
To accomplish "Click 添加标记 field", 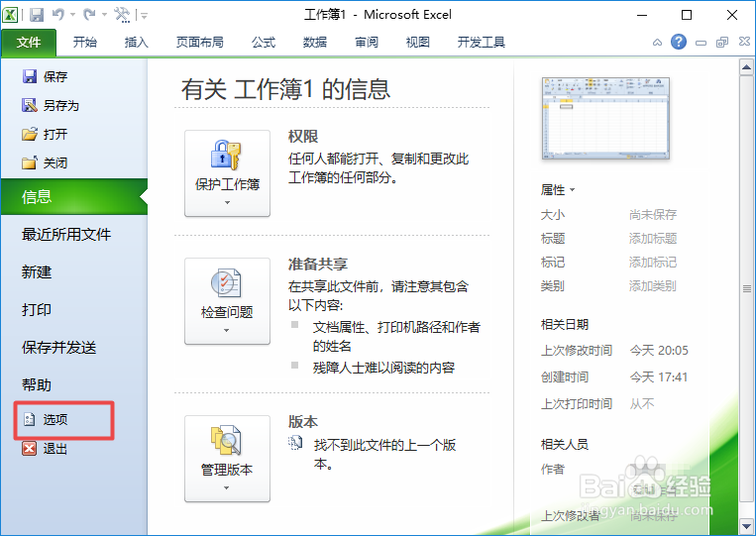I will coord(652,263).
